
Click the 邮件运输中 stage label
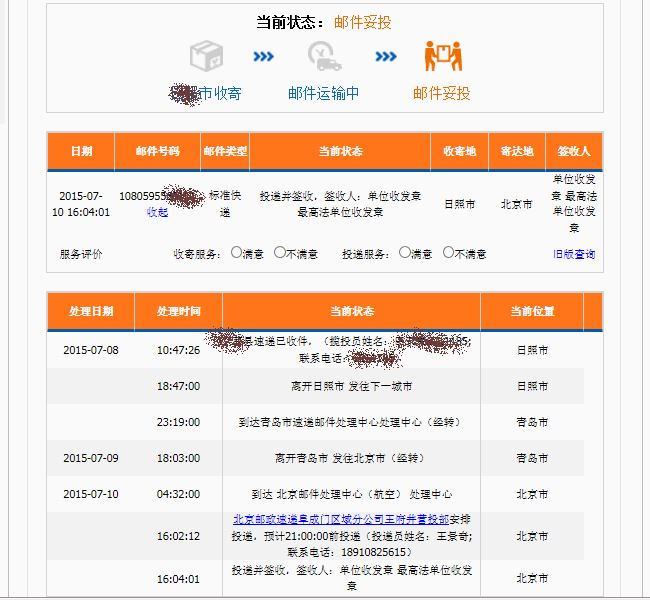(x=323, y=94)
